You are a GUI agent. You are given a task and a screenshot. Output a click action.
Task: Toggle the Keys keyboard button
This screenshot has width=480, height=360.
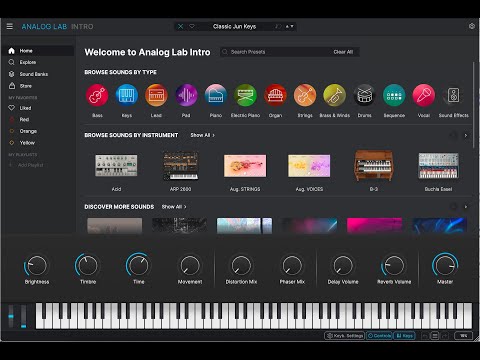[404, 336]
